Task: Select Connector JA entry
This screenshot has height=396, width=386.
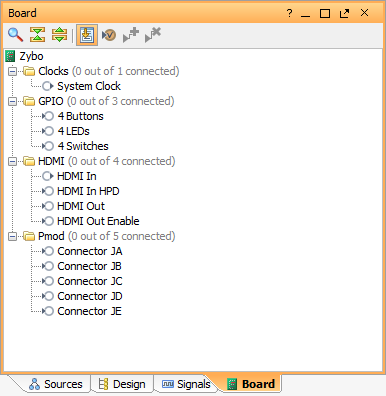Action: pyautogui.click(x=90, y=251)
